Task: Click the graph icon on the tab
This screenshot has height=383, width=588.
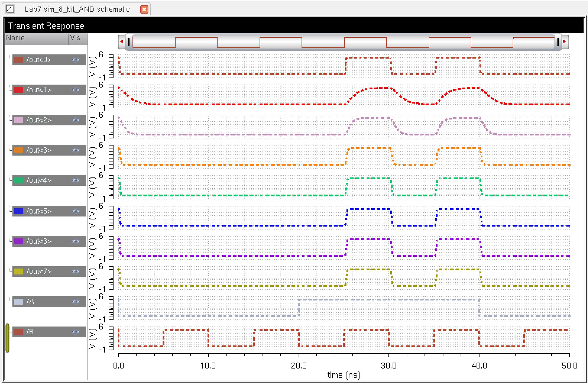Action: tap(10, 9)
